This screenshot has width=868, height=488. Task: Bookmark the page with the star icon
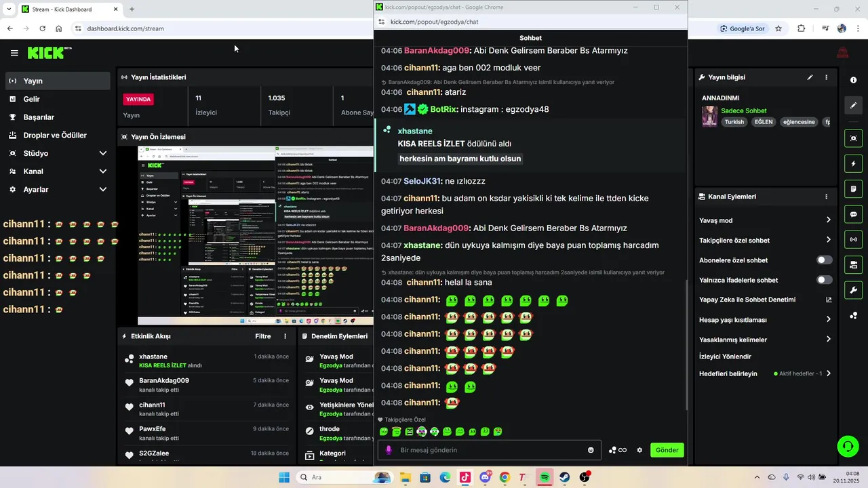coord(778,28)
